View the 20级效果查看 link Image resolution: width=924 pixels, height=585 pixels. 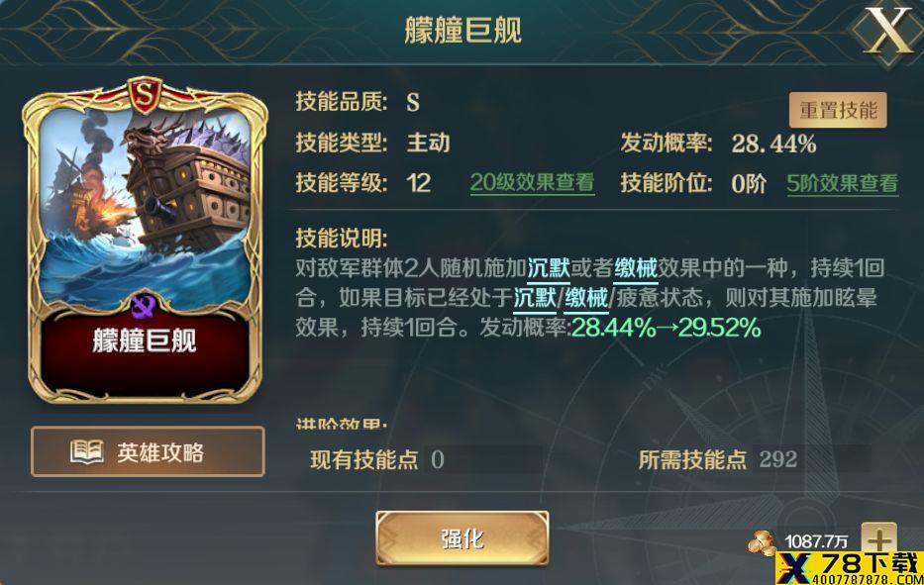[x=532, y=183]
